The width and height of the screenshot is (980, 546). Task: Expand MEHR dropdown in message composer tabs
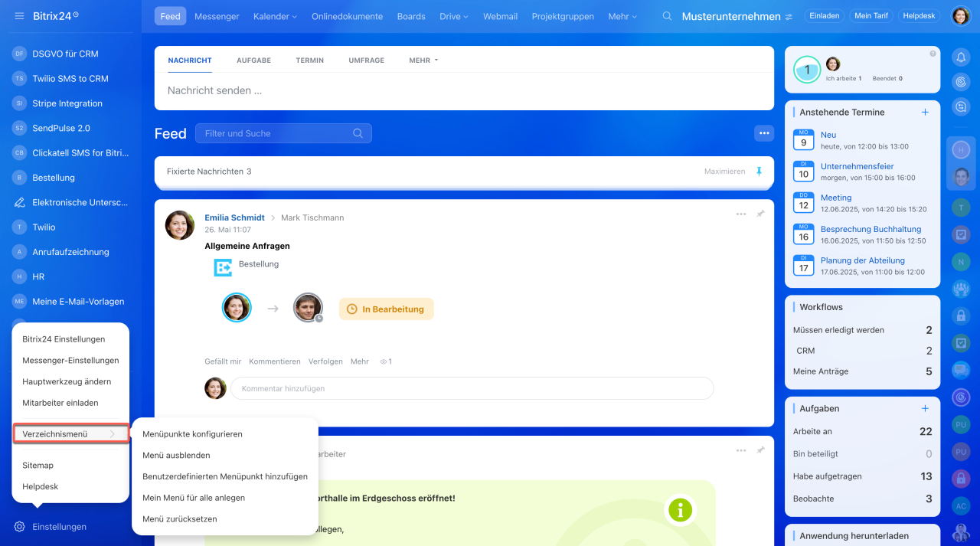coord(423,60)
